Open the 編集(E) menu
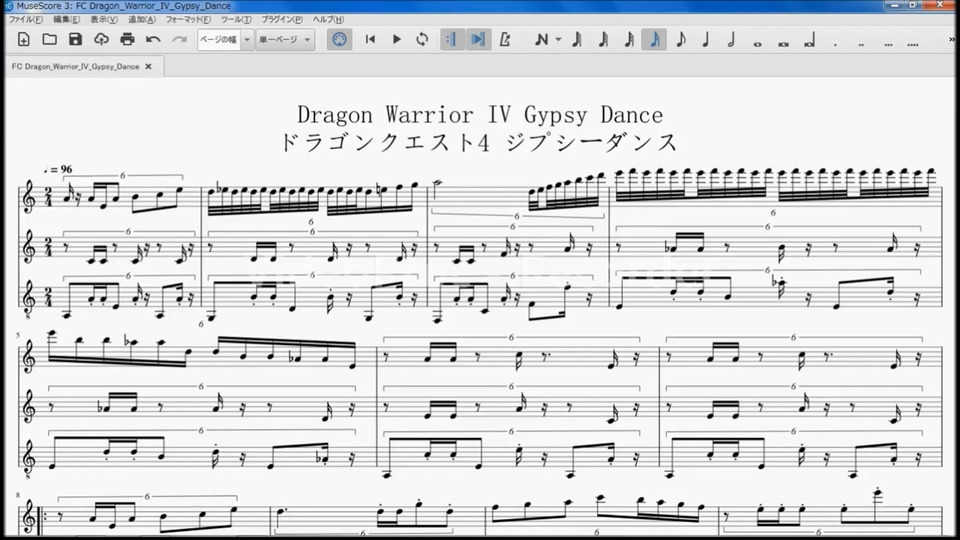Screen dimensions: 960x540 66,20
